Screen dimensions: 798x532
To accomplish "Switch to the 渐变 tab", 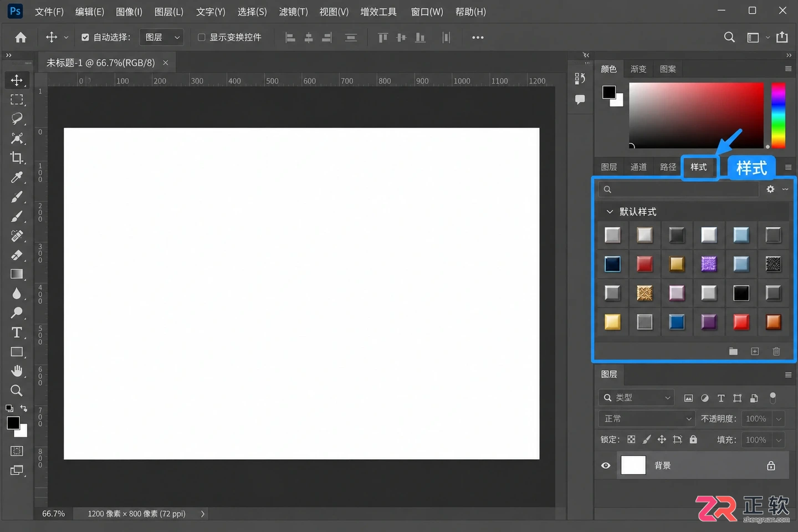I will point(638,69).
